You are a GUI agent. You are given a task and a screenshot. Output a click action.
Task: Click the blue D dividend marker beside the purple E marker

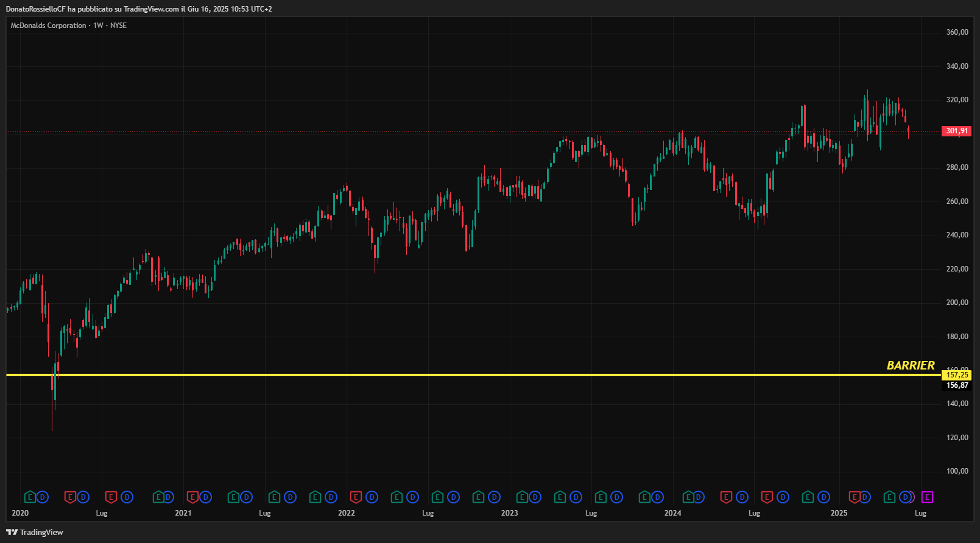(x=906, y=497)
